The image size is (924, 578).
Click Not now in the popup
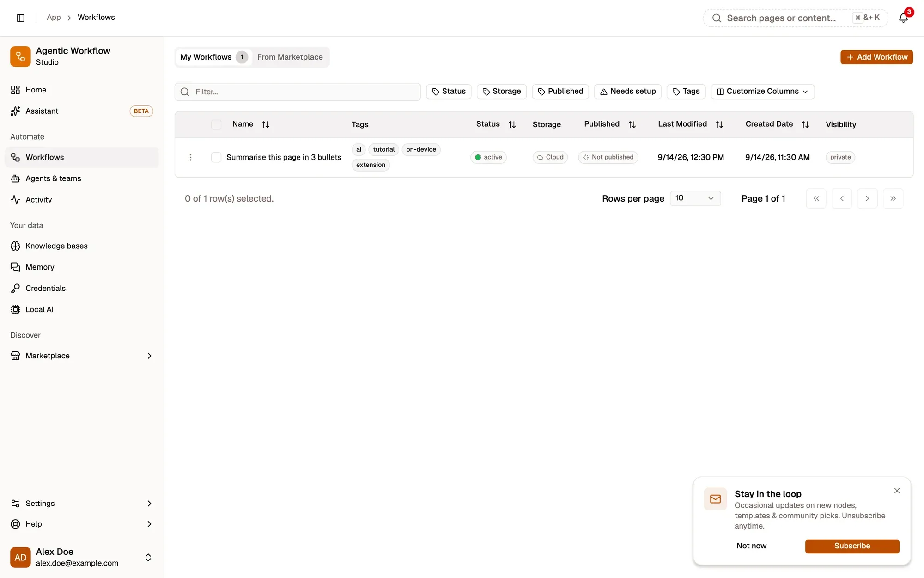click(x=751, y=546)
